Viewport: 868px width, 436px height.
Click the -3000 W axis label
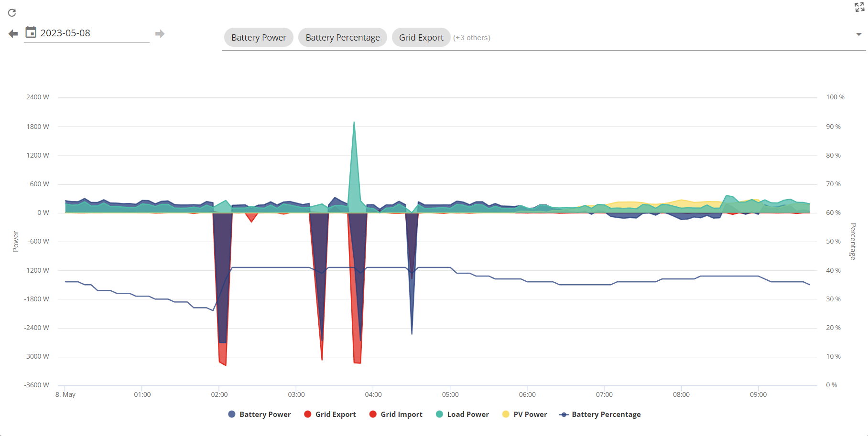[37, 356]
